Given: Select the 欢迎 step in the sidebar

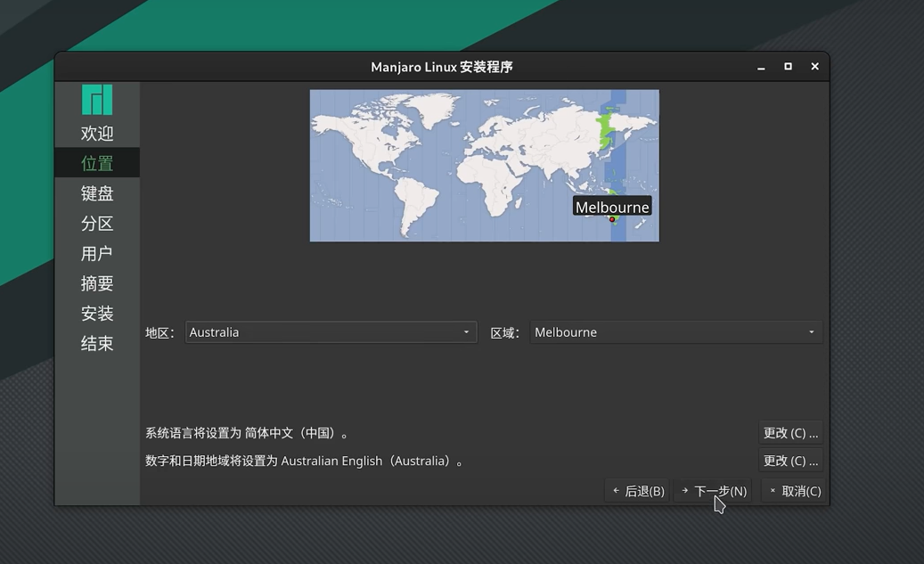Looking at the screenshot, I should click(x=96, y=133).
